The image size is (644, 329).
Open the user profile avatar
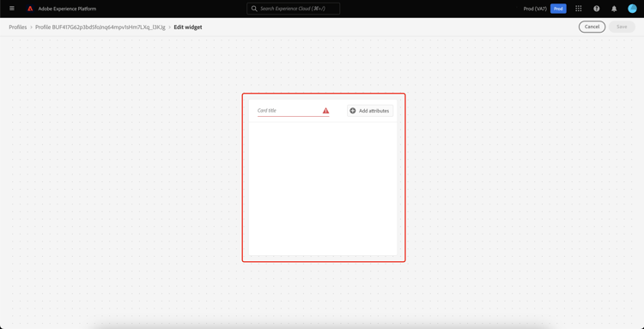tap(632, 9)
